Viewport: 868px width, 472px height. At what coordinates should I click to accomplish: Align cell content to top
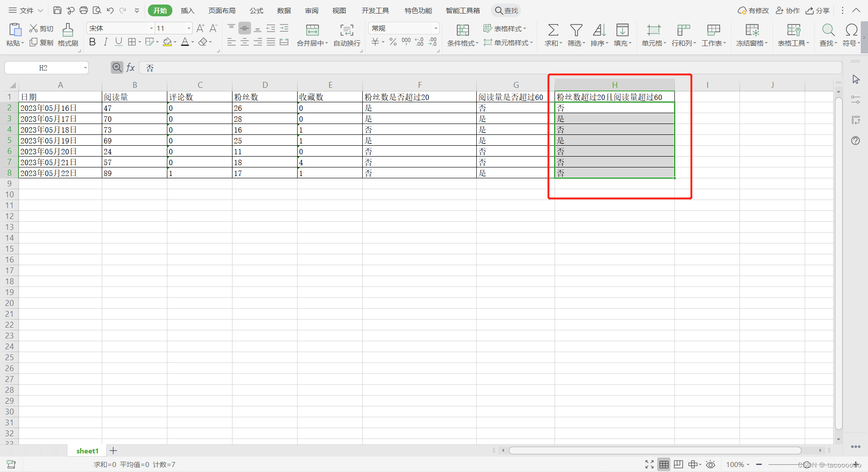tap(231, 28)
